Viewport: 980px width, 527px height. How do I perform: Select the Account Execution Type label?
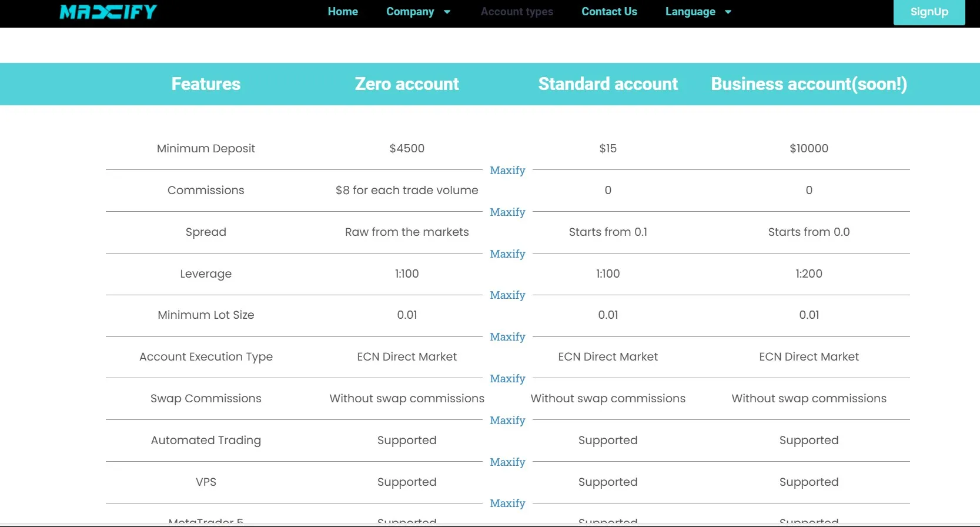pyautogui.click(x=206, y=356)
